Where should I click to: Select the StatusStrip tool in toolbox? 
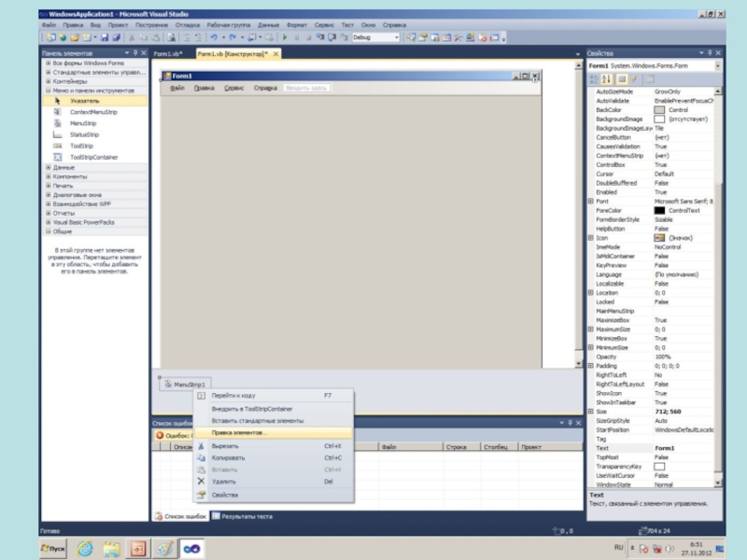[84, 134]
